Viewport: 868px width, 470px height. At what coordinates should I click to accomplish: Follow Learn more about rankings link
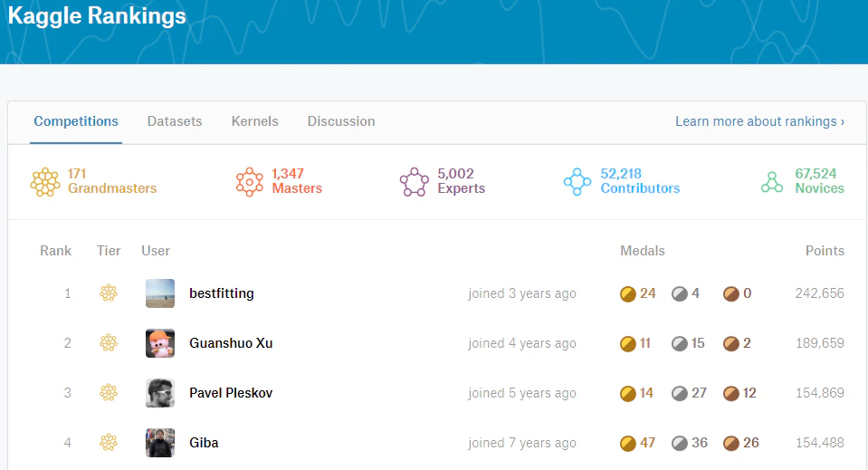pos(759,121)
